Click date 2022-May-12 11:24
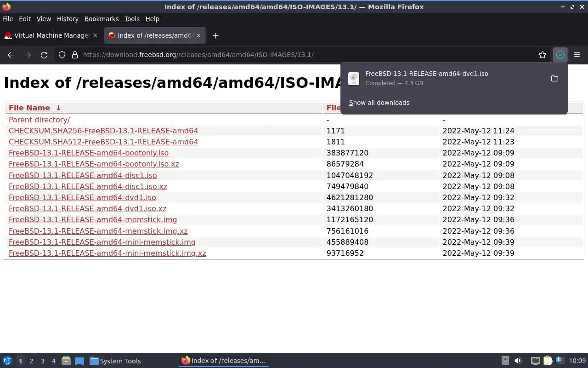The width and height of the screenshot is (588, 368). pos(478,131)
